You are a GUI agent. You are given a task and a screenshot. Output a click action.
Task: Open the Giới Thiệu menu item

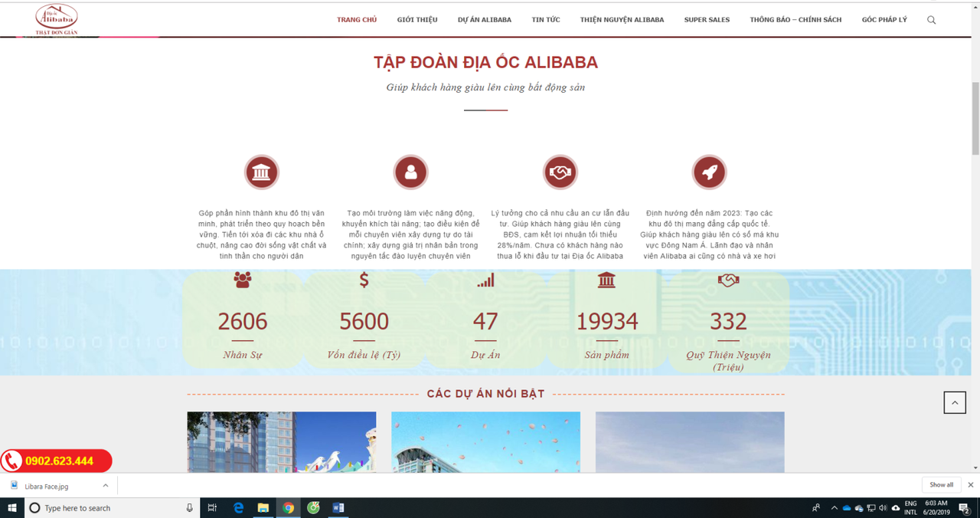point(417,20)
